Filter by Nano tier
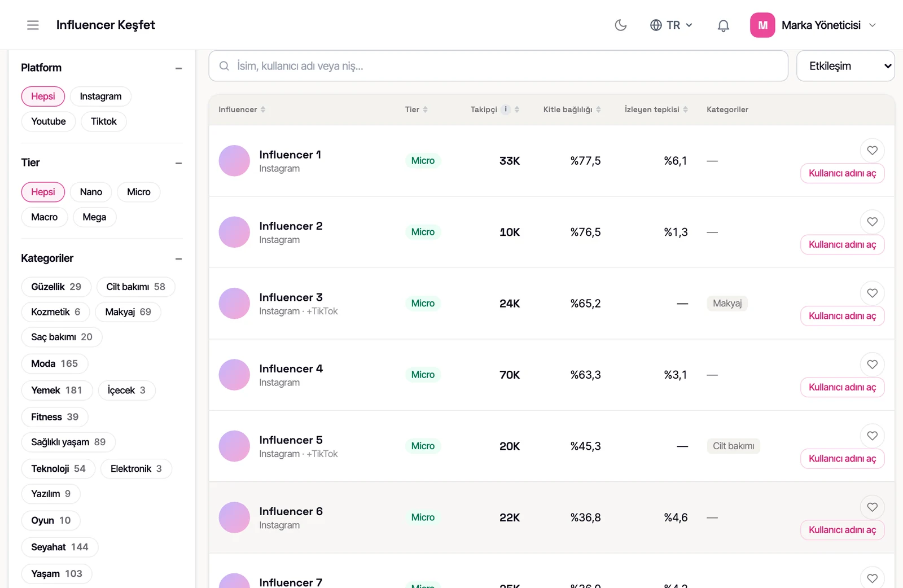Image resolution: width=903 pixels, height=588 pixels. tap(91, 192)
